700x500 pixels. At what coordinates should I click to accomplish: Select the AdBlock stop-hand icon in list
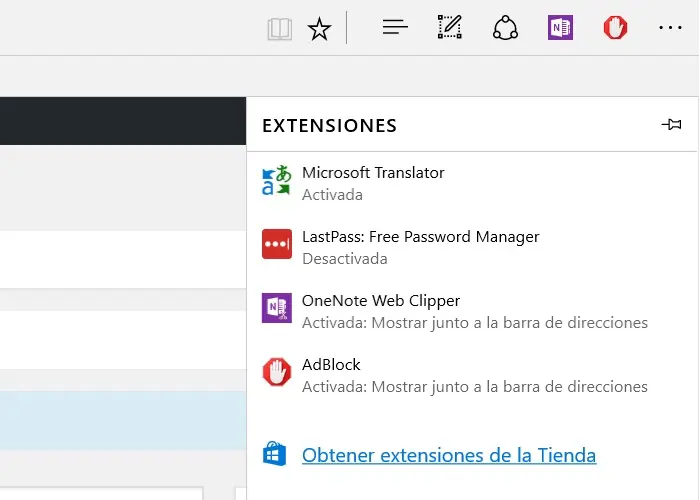click(x=277, y=372)
